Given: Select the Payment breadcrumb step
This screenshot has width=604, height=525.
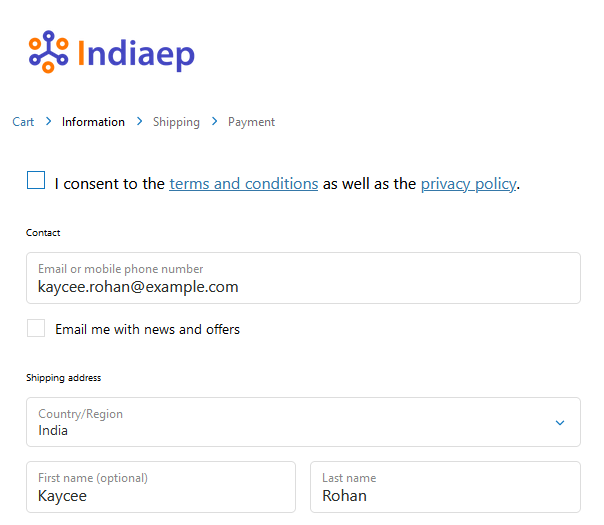Looking at the screenshot, I should pos(251,122).
